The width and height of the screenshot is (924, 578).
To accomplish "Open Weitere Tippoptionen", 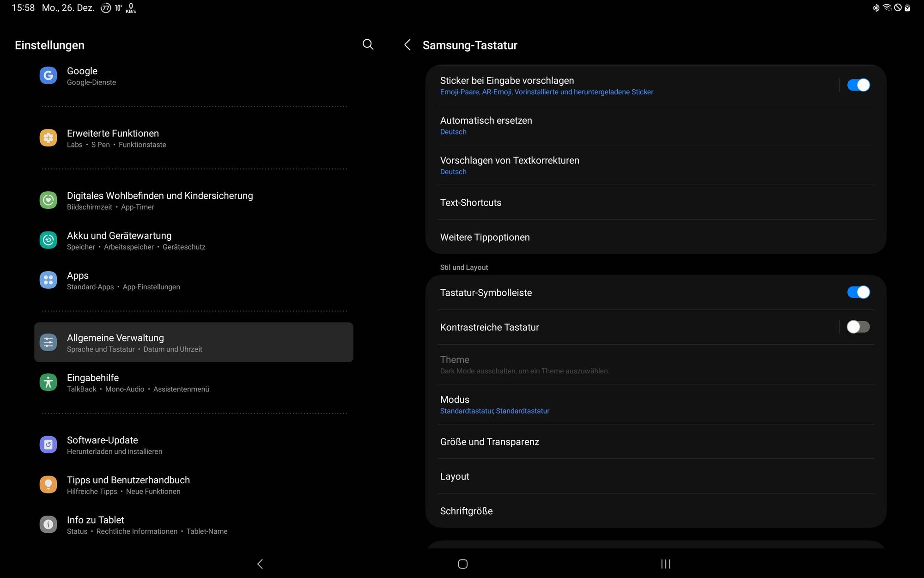I will tap(656, 237).
